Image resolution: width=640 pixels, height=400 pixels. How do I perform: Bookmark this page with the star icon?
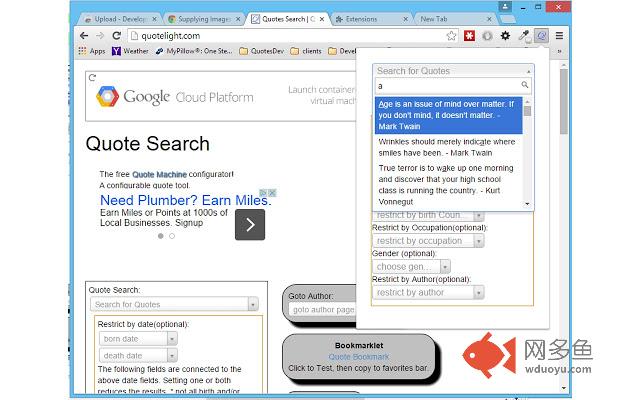coord(451,36)
